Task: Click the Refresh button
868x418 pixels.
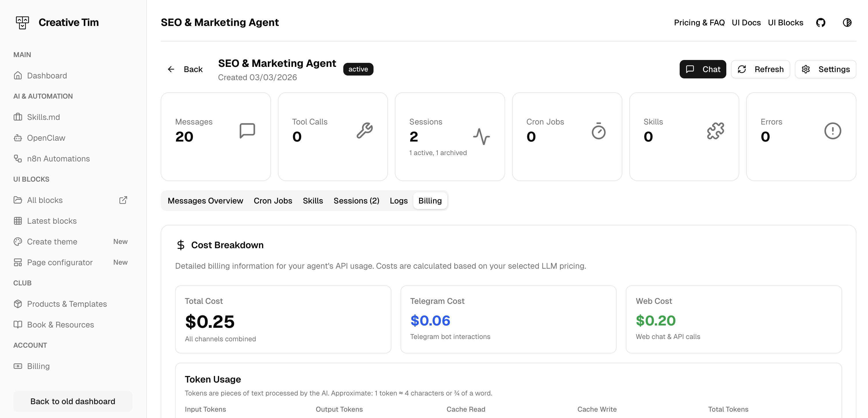Action: [x=761, y=69]
